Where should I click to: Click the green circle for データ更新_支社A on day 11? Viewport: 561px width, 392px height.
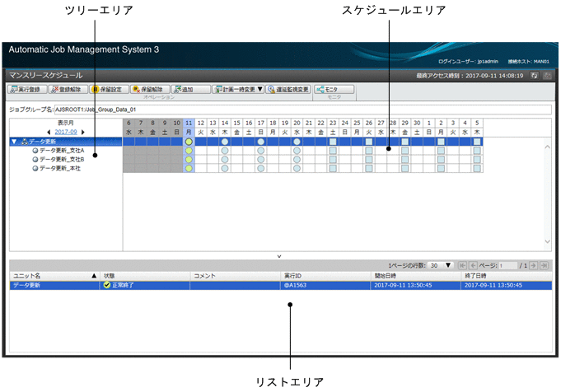[189, 151]
